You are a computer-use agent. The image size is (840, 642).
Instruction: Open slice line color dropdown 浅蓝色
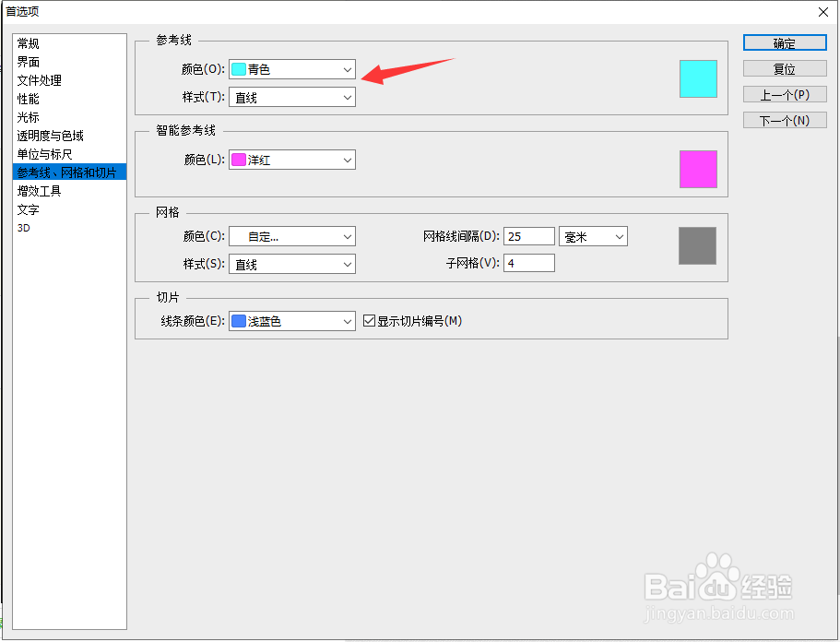click(292, 321)
